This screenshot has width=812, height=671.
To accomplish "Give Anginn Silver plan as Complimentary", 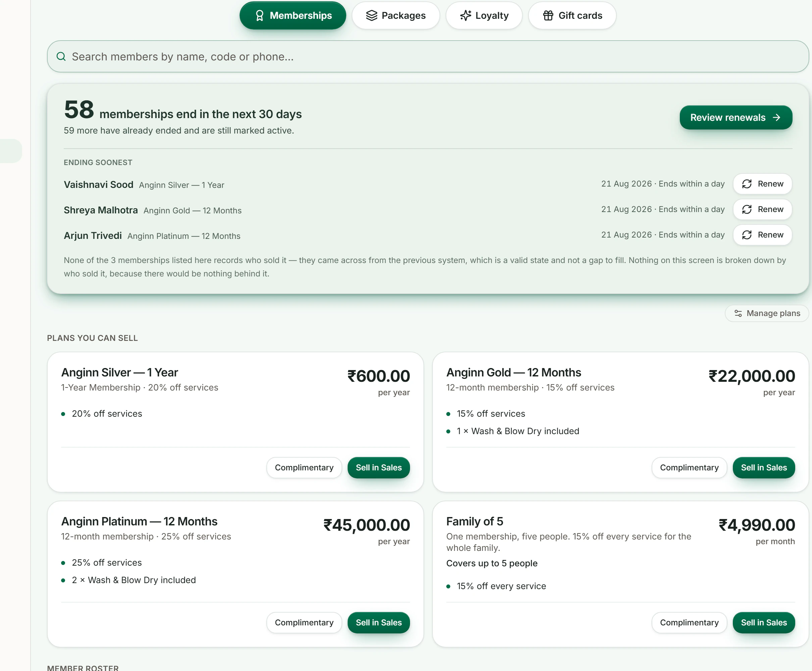I will (x=304, y=468).
